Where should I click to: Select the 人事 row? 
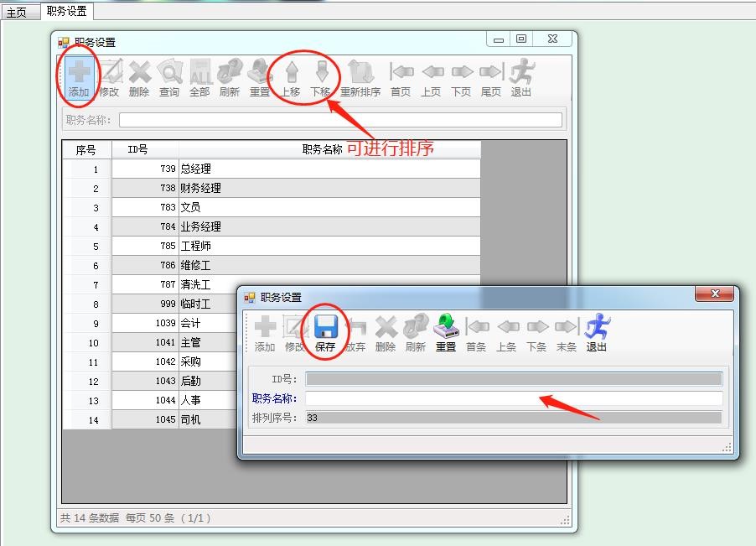(150, 400)
